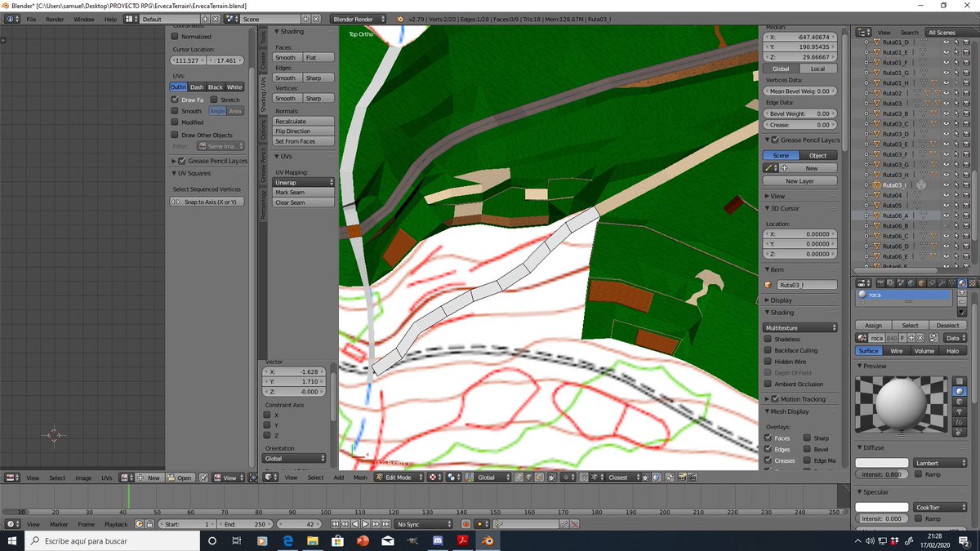Open the Render properties tab icon
Screen dimensions: 980x551
[881, 283]
